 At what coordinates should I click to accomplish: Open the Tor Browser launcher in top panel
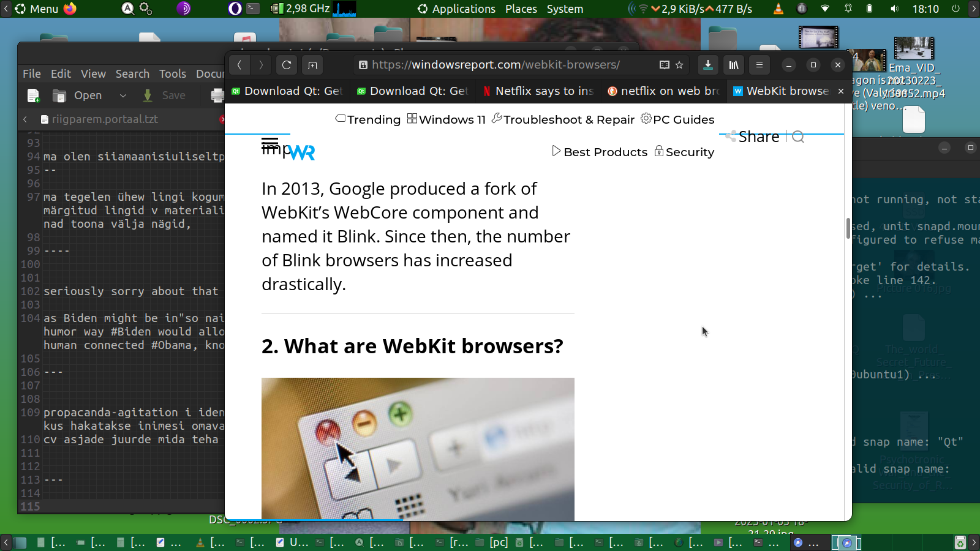point(184,9)
